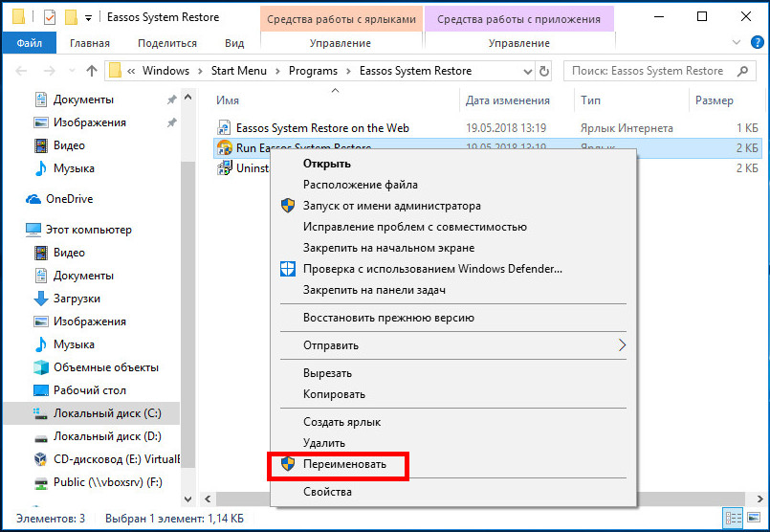Expand the quick access toolbar dropdown arrow
The width and height of the screenshot is (770, 532).
(88, 18)
